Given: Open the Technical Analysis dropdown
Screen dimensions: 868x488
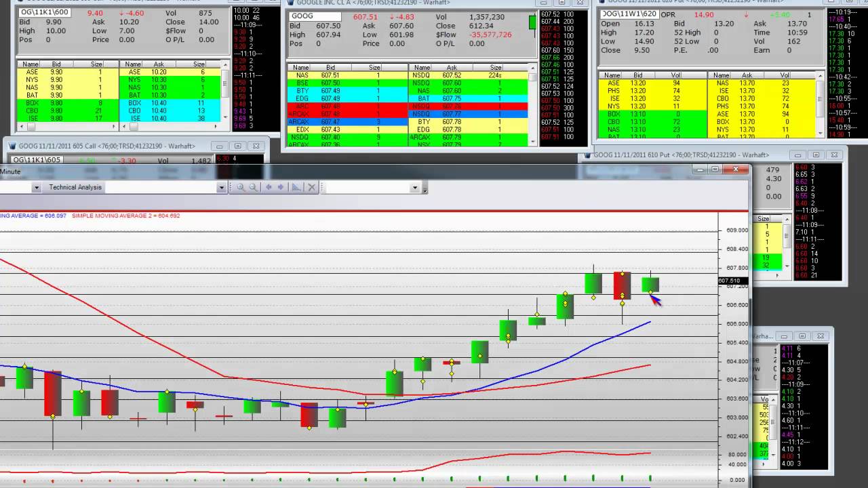Looking at the screenshot, I should (x=221, y=188).
